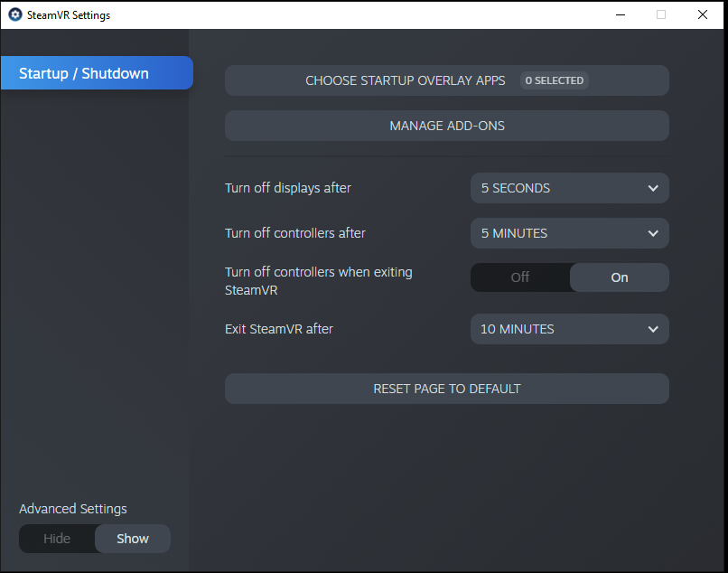Click the SteamVR logo icon in title bar
The image size is (728, 573).
[x=15, y=14]
